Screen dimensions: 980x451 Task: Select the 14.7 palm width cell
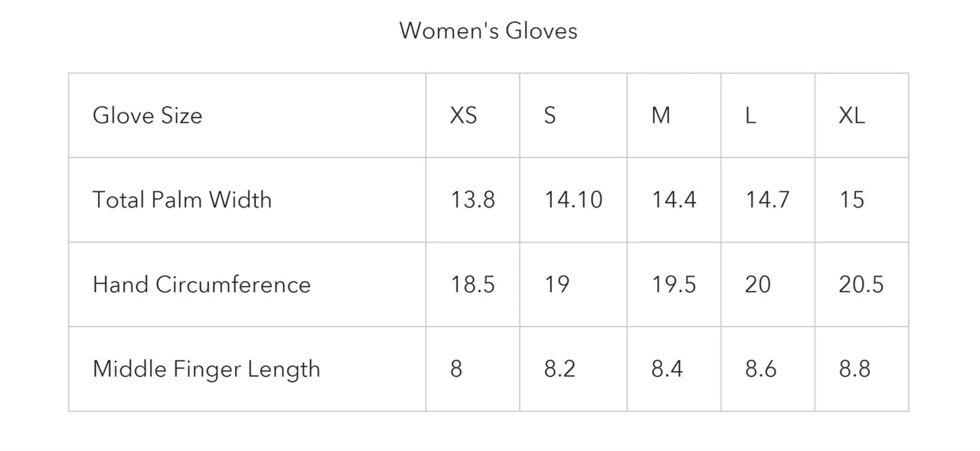pyautogui.click(x=767, y=200)
